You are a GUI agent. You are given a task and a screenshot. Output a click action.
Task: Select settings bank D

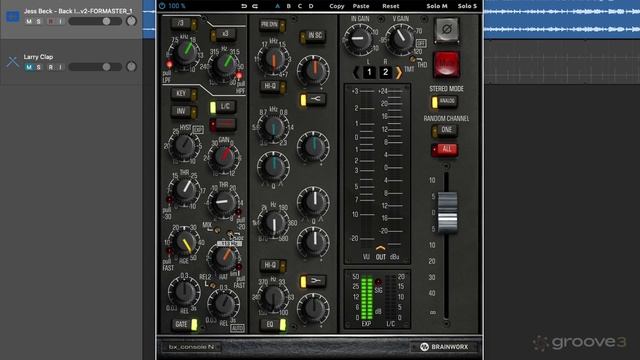click(311, 6)
